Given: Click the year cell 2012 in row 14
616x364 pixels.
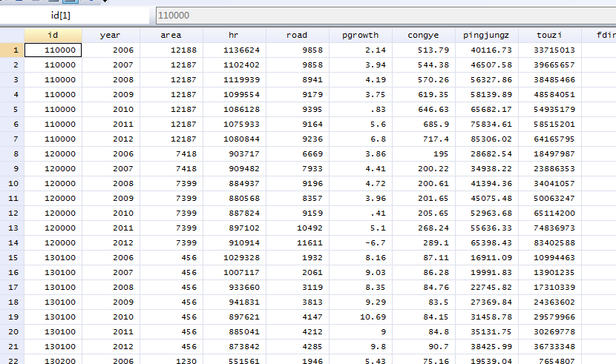Looking at the screenshot, I should pyautogui.click(x=111, y=243).
